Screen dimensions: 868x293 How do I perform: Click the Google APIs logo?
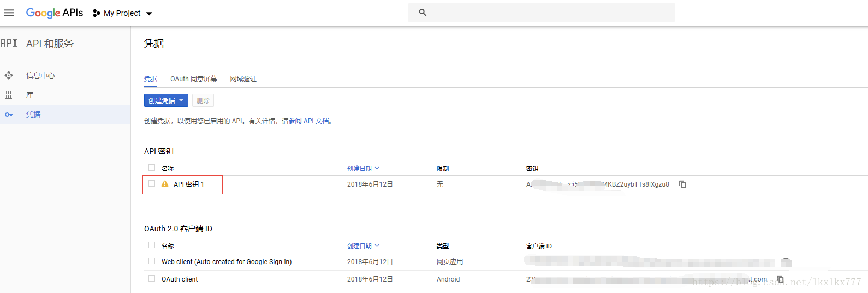[x=55, y=13]
